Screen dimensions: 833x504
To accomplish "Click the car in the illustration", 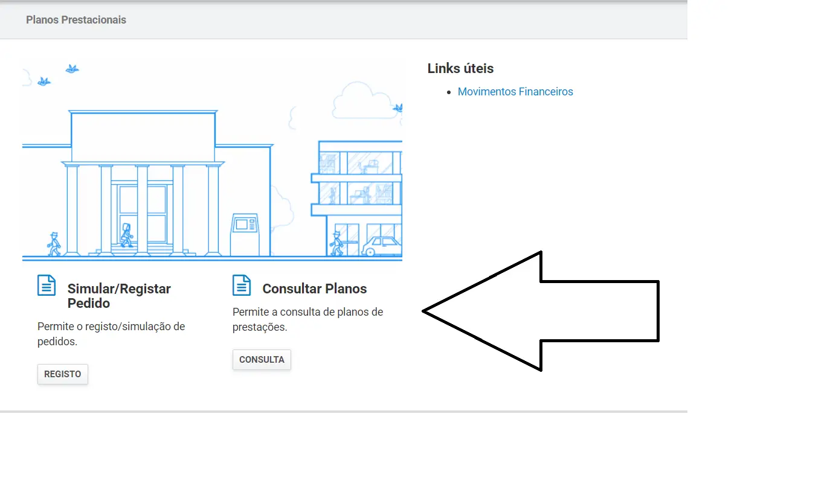I will [382, 246].
